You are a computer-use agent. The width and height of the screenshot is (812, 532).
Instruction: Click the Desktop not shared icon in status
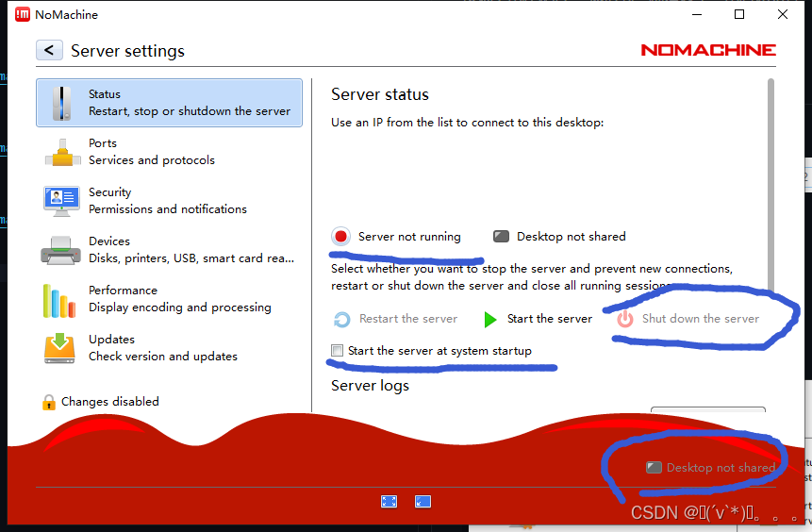(x=502, y=236)
